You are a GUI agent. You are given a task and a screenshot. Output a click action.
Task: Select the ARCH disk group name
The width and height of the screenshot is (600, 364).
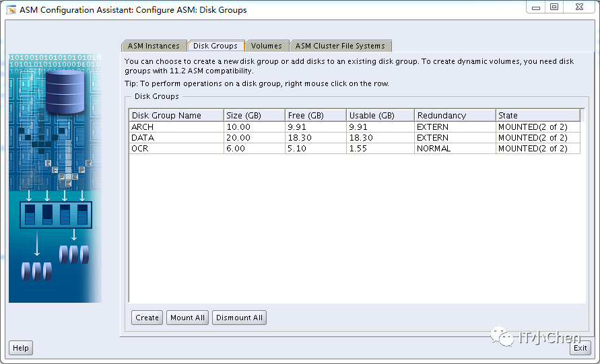[176, 127]
